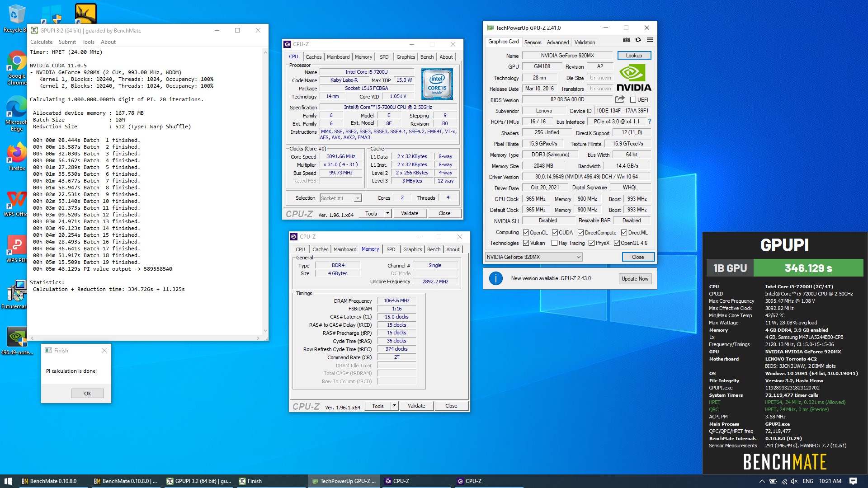Toggle the OpenGL 4.6 checkbox
This screenshot has height=488, width=868.
pyautogui.click(x=617, y=243)
